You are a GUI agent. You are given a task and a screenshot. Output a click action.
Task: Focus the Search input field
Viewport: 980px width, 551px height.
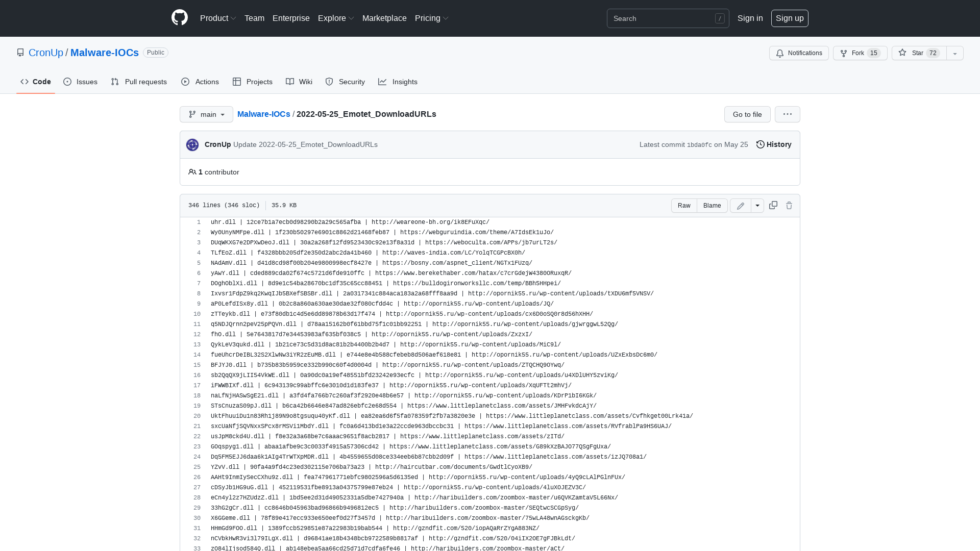(668, 18)
